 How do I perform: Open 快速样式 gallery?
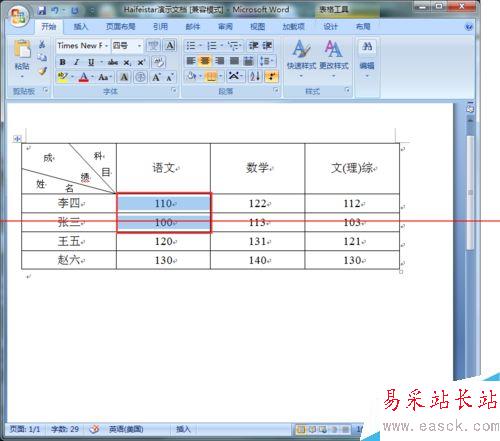point(301,58)
